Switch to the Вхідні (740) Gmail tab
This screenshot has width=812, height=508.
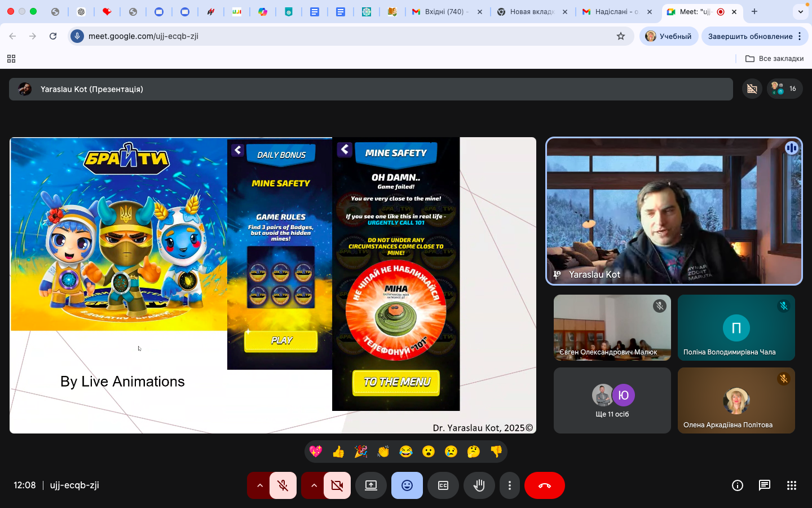pos(443,12)
